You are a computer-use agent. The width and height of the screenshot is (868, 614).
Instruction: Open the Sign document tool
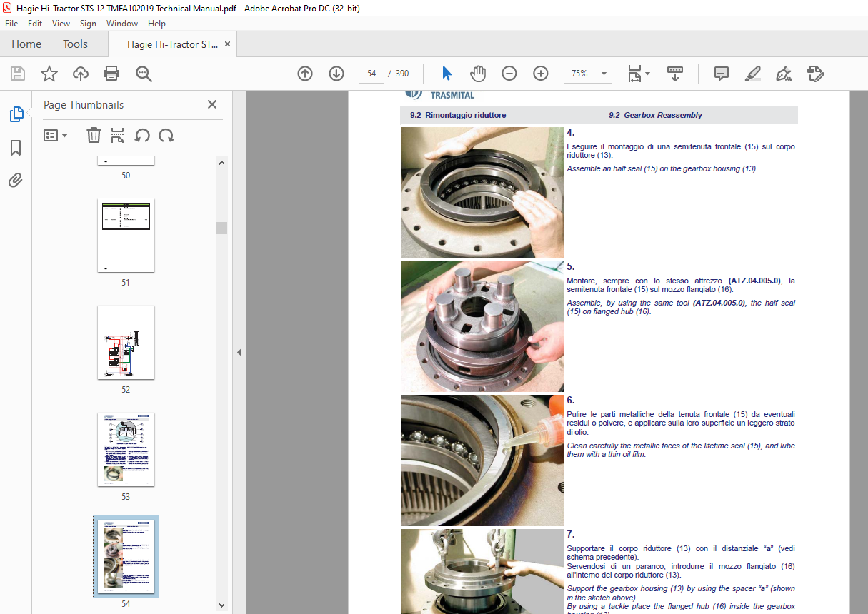(784, 74)
